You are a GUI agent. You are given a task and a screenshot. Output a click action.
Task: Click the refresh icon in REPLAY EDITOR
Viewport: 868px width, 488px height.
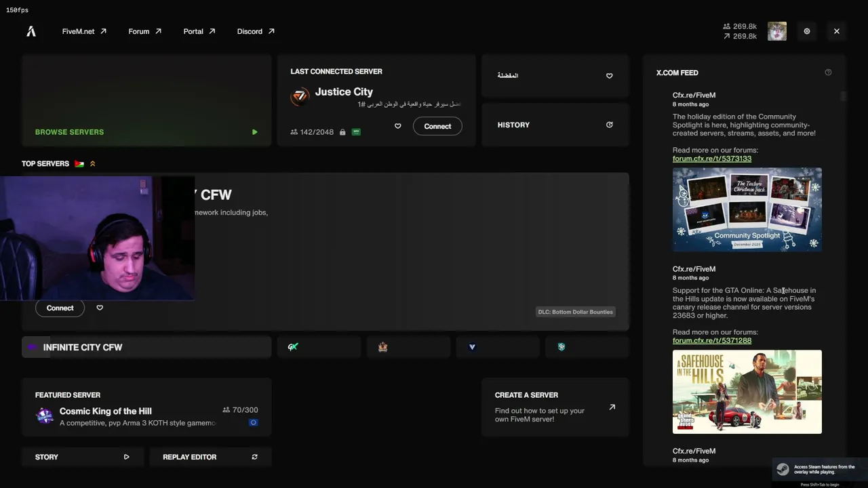click(x=254, y=457)
